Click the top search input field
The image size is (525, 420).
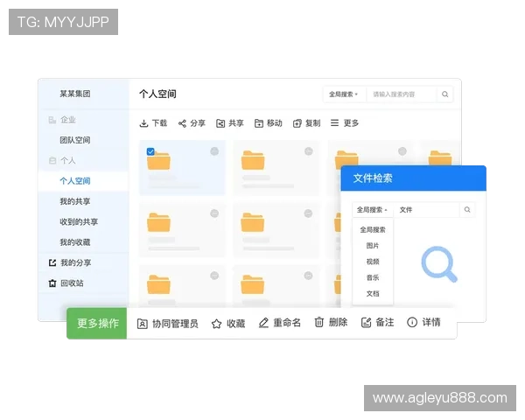(x=402, y=94)
